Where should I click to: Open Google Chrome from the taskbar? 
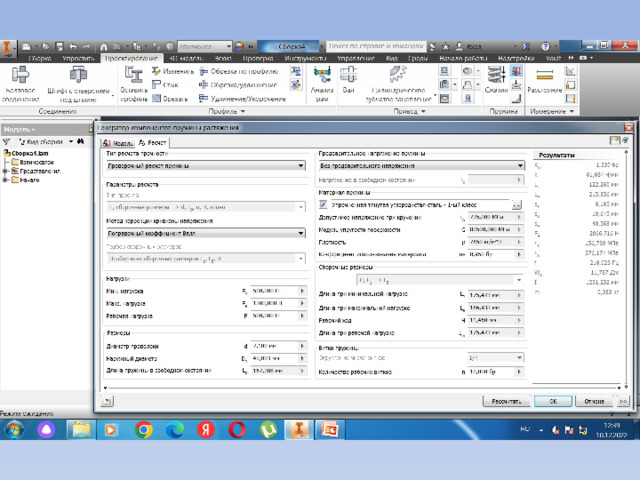tap(144, 429)
